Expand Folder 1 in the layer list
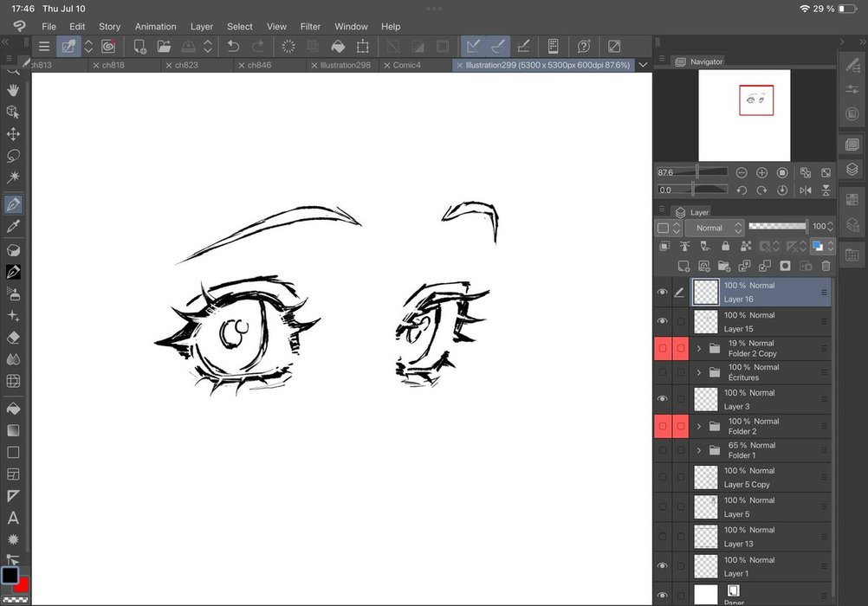This screenshot has height=606, width=868. coord(699,450)
